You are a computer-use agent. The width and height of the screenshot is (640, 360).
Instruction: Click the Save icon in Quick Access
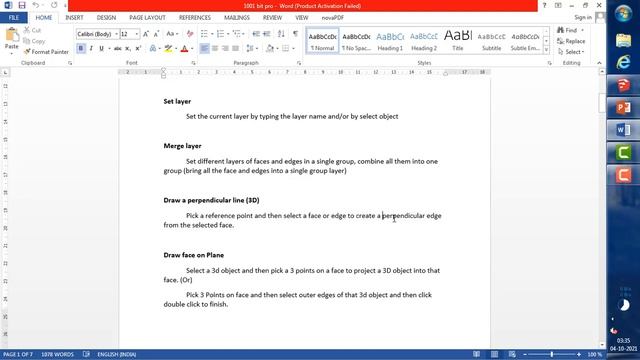coord(22,5)
